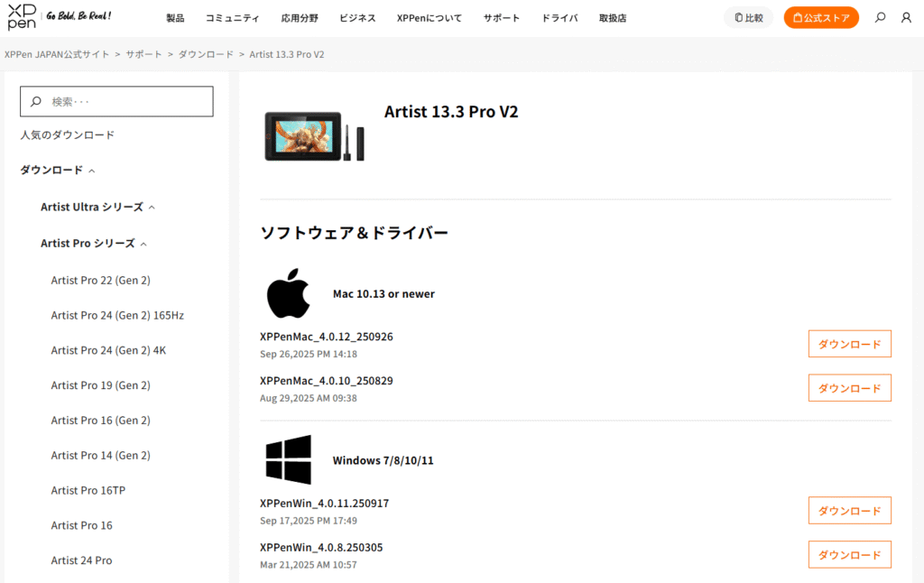Download XPPenMac_4.0.12_250926 driver
The image size is (924, 583).
pyautogui.click(x=849, y=344)
